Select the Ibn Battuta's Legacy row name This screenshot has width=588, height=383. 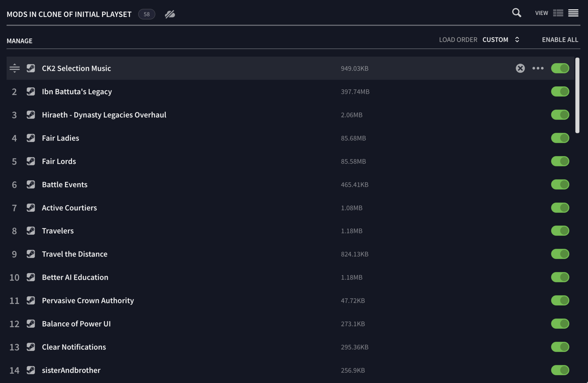tap(77, 91)
